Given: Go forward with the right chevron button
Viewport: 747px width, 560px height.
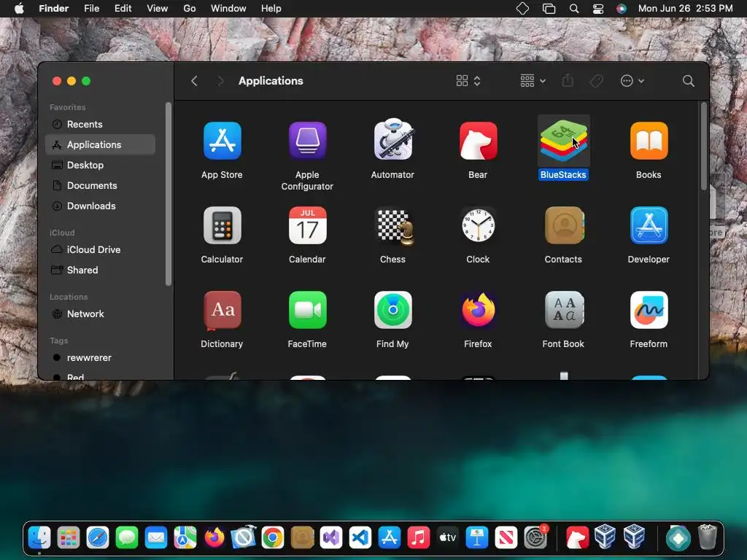Looking at the screenshot, I should [x=220, y=81].
